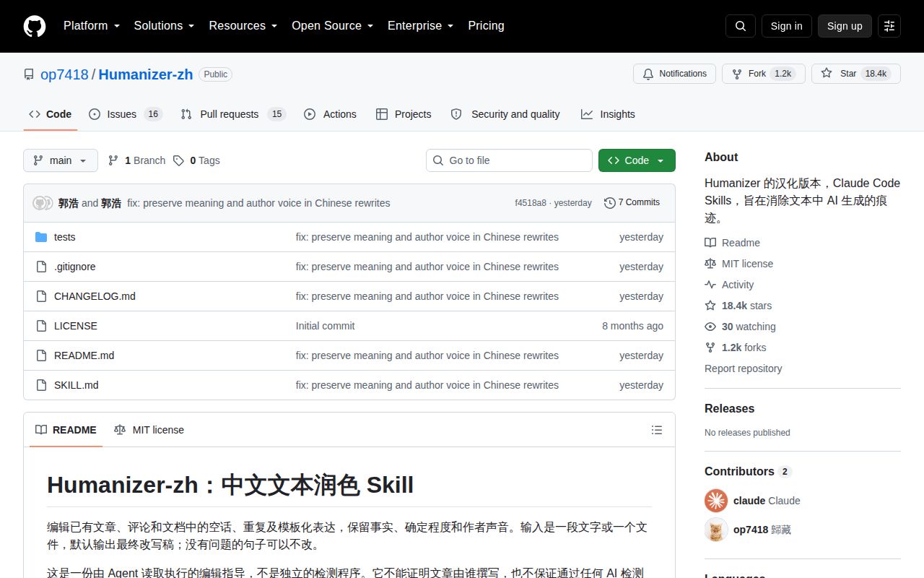Click the fork icon beside 1.2k forks
The image size is (924, 578).
coord(710,348)
